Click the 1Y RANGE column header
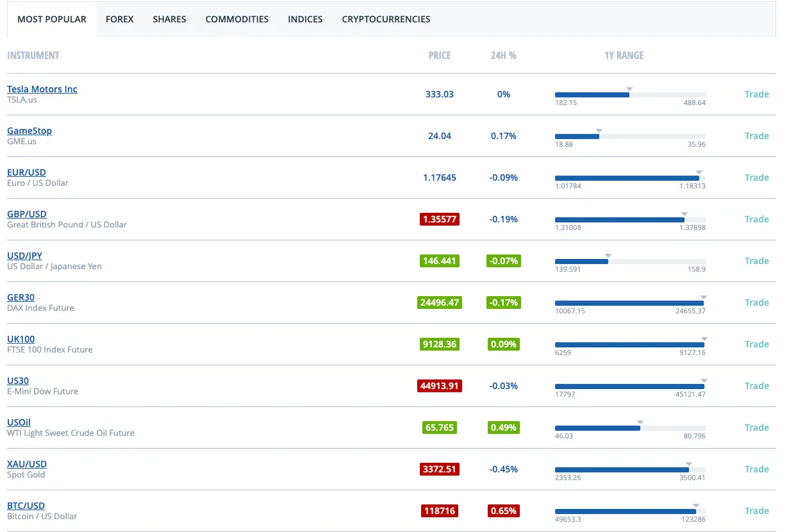 (624, 55)
